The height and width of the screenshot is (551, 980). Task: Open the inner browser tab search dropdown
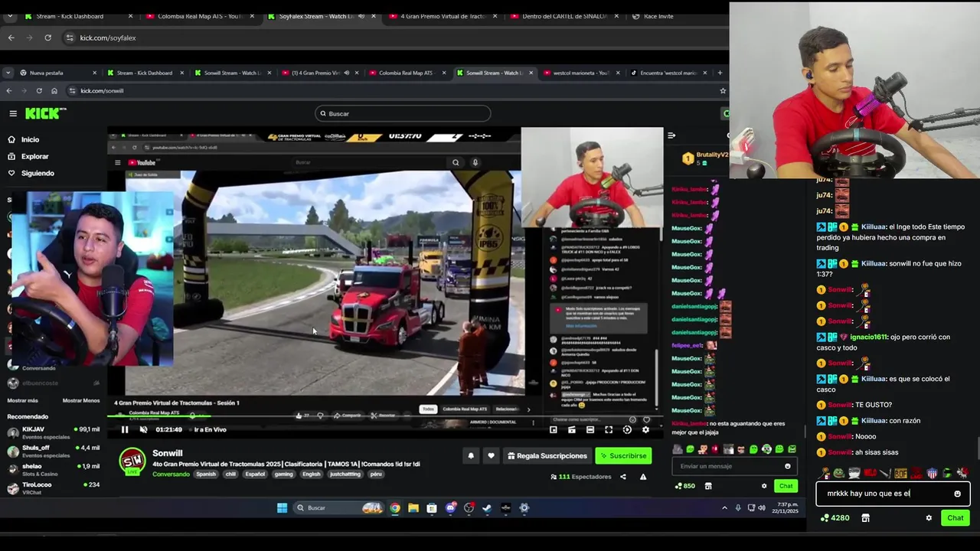tap(8, 73)
